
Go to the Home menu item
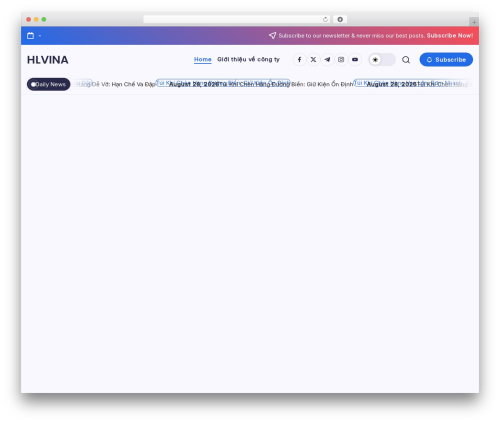coord(203,59)
